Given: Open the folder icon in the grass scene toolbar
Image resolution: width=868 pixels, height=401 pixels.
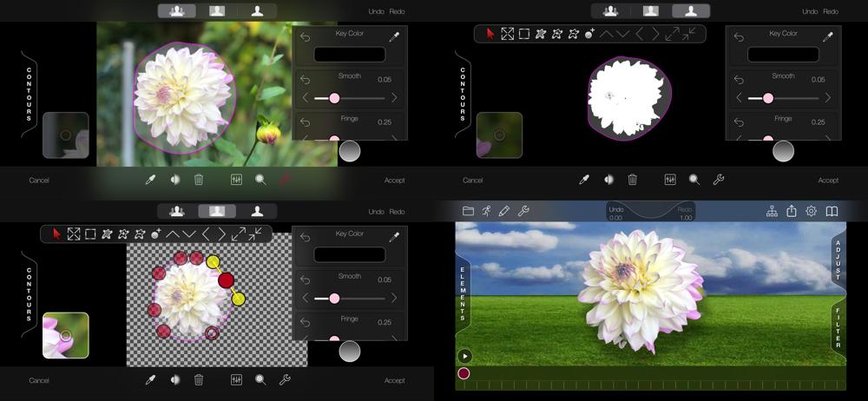Looking at the screenshot, I should click(x=469, y=211).
